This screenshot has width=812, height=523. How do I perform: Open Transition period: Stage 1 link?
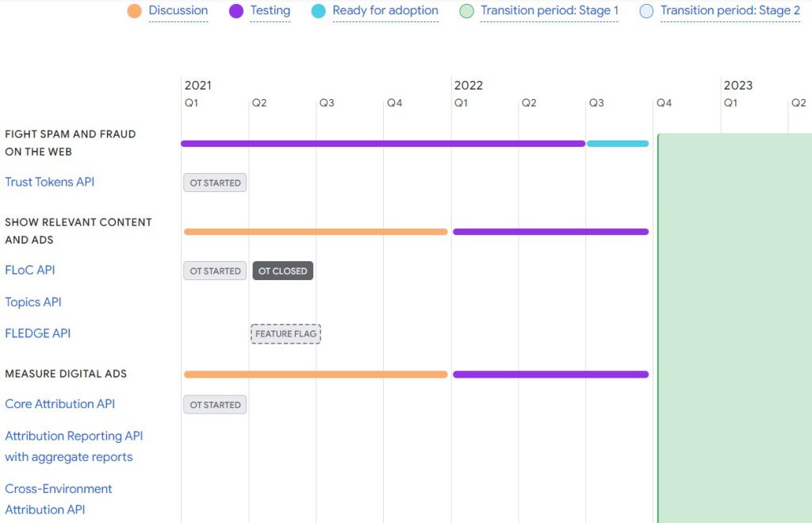tap(550, 11)
